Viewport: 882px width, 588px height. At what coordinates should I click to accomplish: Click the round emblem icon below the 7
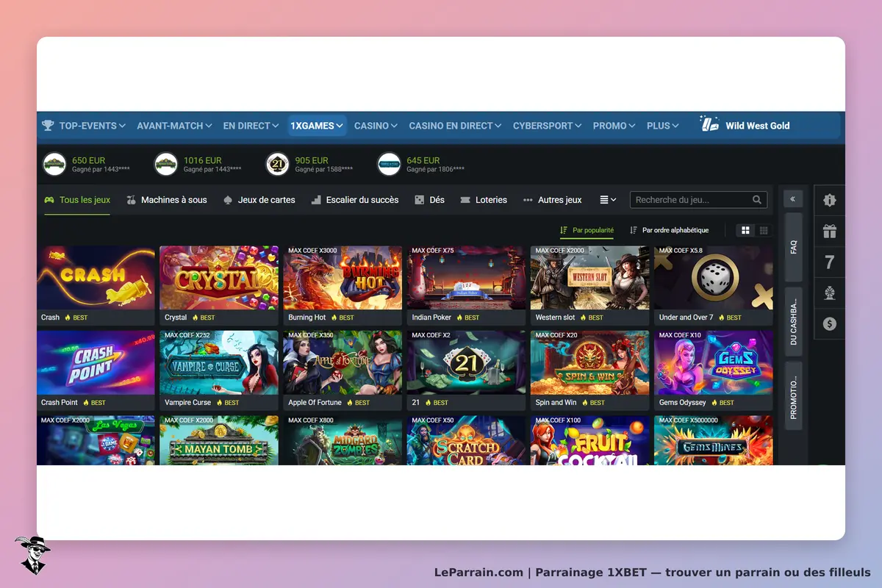tap(830, 293)
